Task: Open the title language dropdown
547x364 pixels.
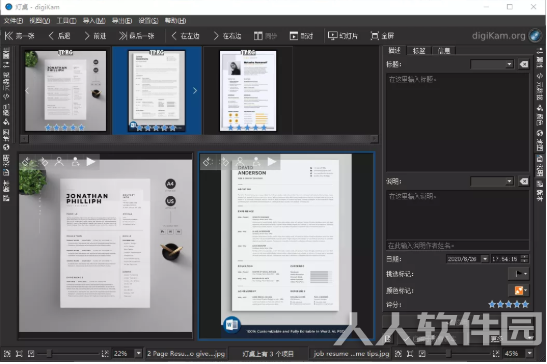Action: coord(492,64)
